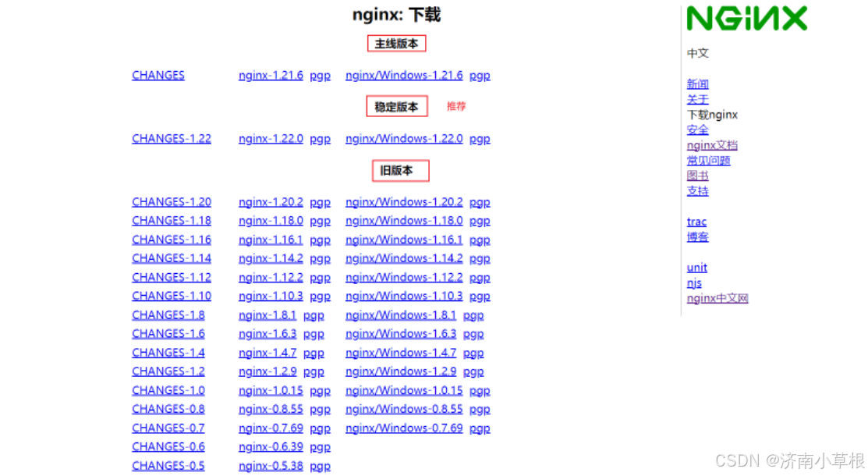Screen dimensions: 868x476
Task: Download nginx-1.12.2
Action: (x=271, y=277)
